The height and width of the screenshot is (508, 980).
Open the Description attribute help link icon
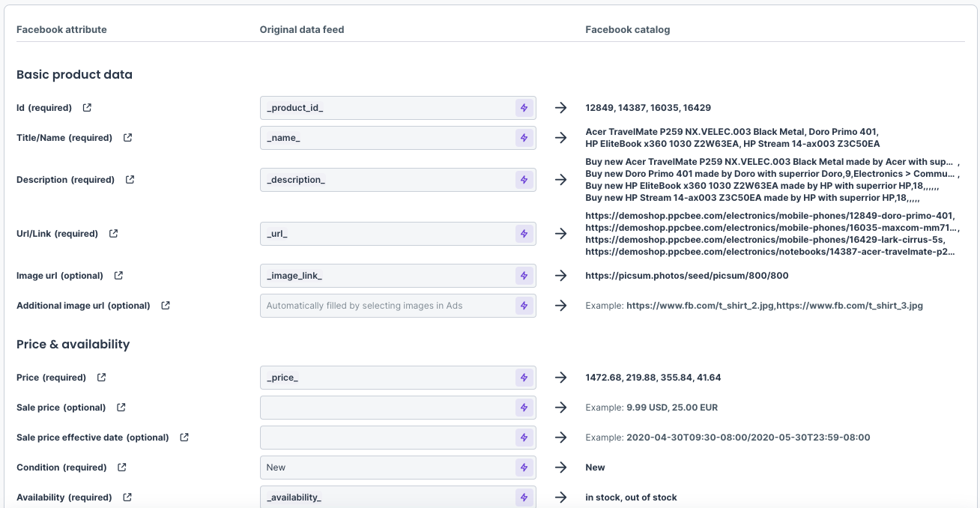click(130, 180)
